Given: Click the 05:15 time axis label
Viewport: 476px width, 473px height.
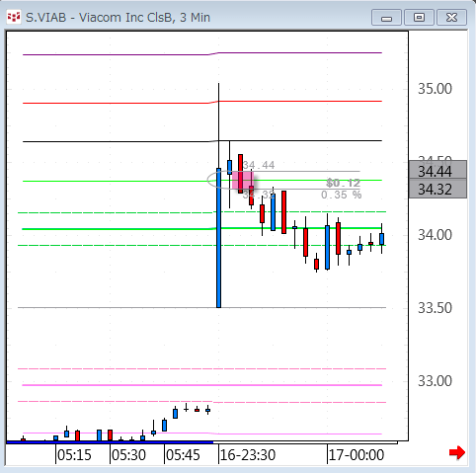Looking at the screenshot, I should tap(74, 455).
